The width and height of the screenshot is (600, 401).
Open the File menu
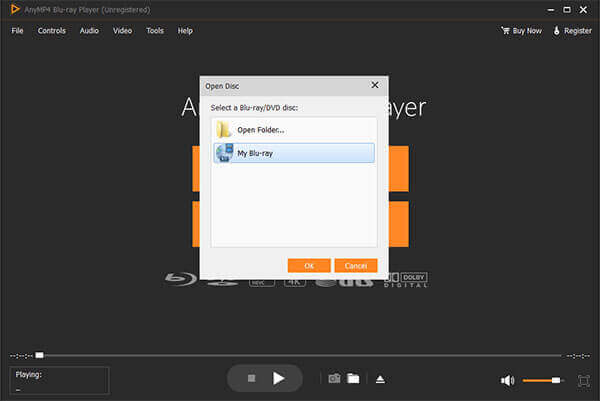pos(17,31)
